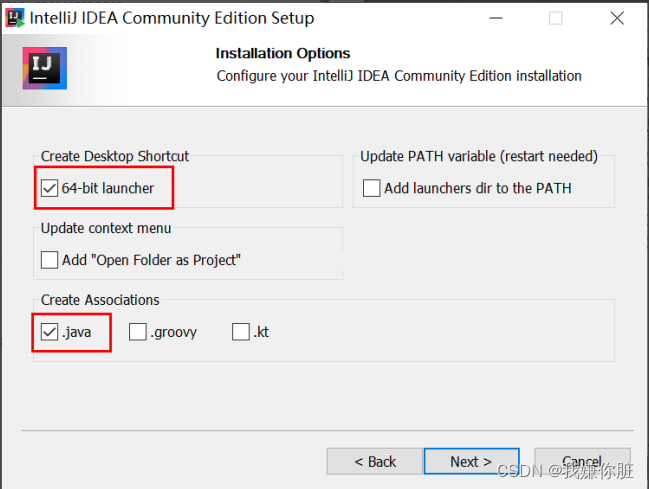This screenshot has height=489, width=649.
Task: Minimize the setup window
Action: pyautogui.click(x=495, y=18)
